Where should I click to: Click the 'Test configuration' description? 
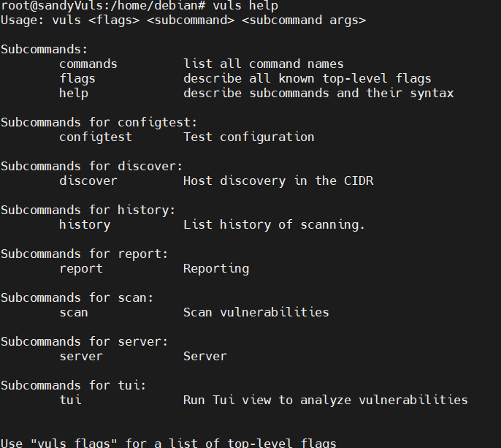[248, 137]
